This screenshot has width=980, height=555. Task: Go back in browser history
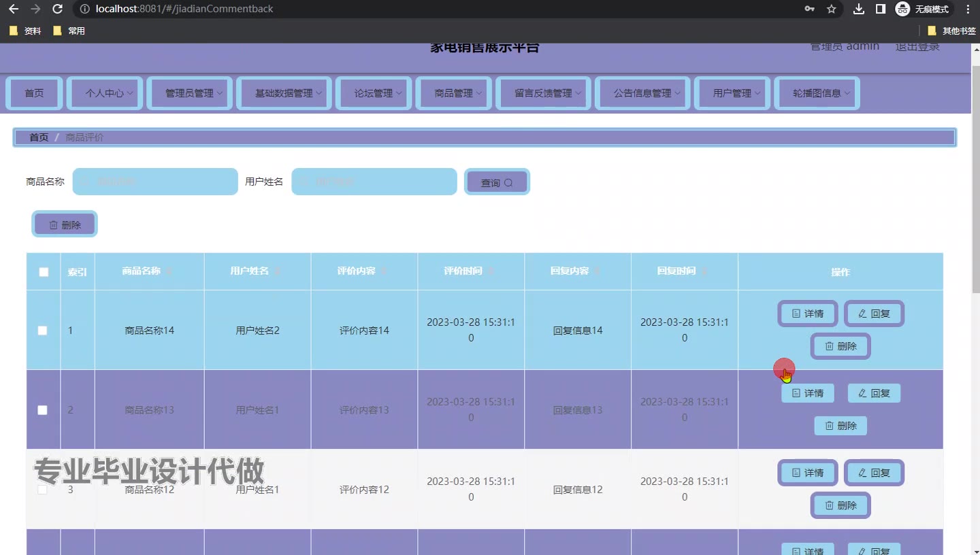[x=14, y=9]
